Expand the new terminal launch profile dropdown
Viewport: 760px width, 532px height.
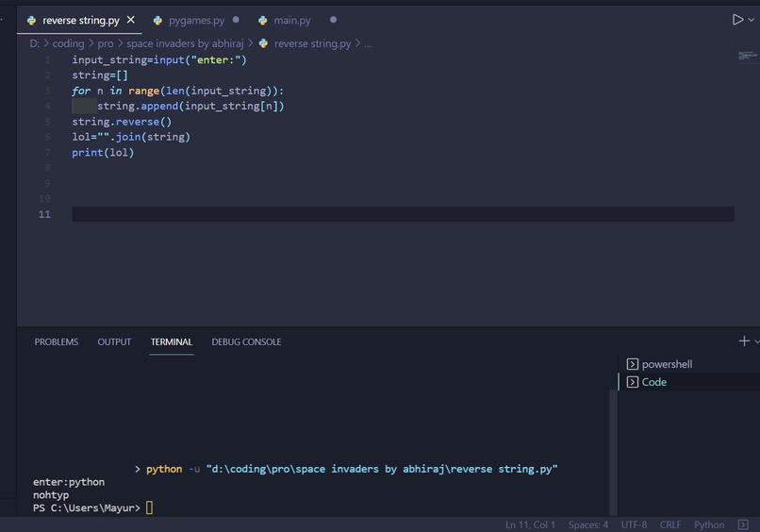(756, 341)
